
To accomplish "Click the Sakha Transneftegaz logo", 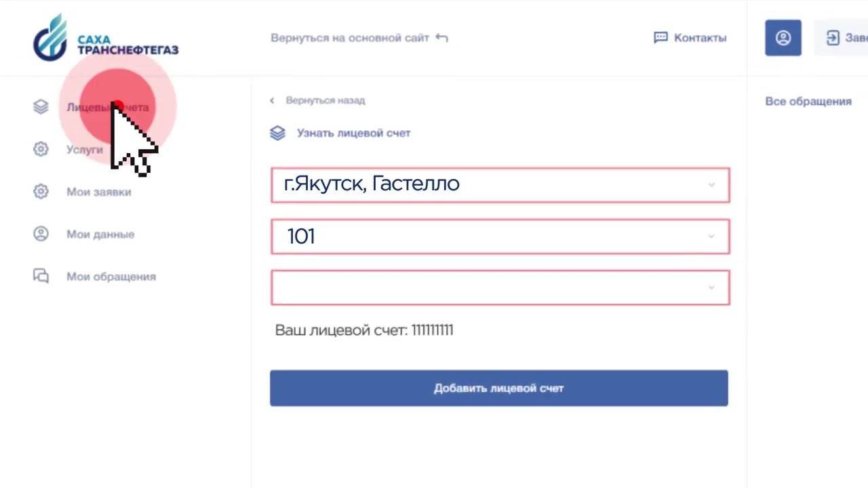I will (105, 38).
